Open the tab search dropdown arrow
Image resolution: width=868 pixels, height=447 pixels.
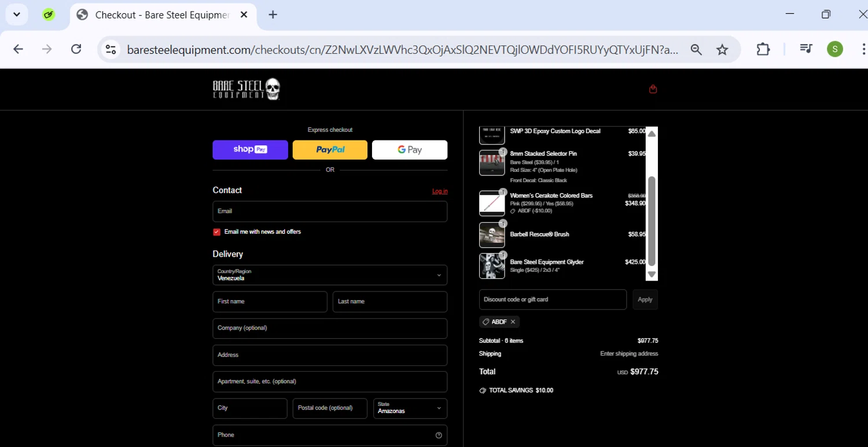pos(17,15)
